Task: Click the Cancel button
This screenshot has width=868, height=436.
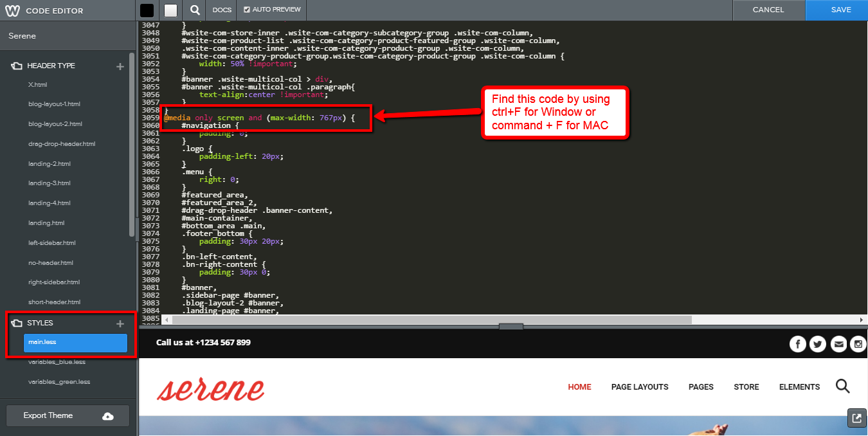Action: [768, 10]
